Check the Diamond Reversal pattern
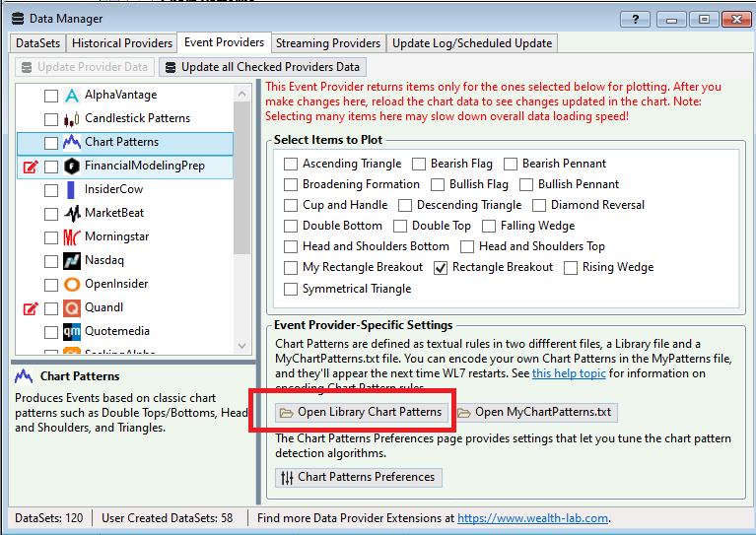756x535 pixels. click(539, 205)
